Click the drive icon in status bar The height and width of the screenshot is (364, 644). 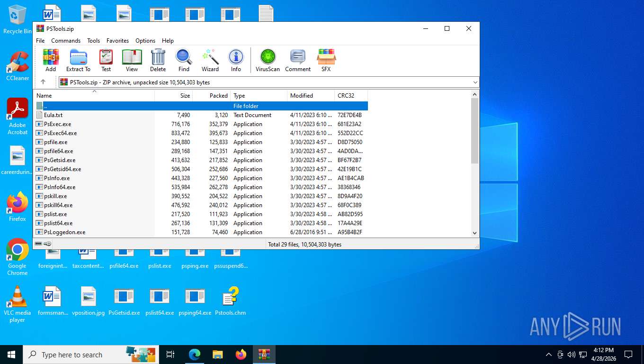coord(38,244)
